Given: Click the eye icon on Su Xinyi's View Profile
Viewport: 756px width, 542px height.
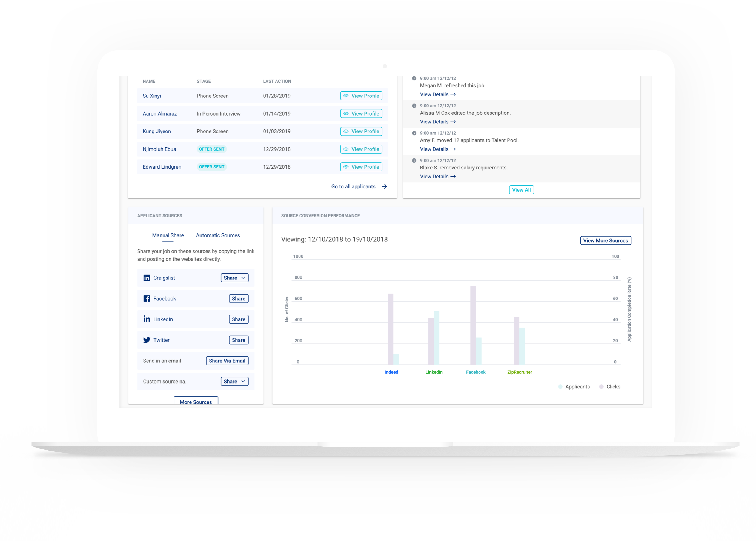Looking at the screenshot, I should pyautogui.click(x=346, y=96).
